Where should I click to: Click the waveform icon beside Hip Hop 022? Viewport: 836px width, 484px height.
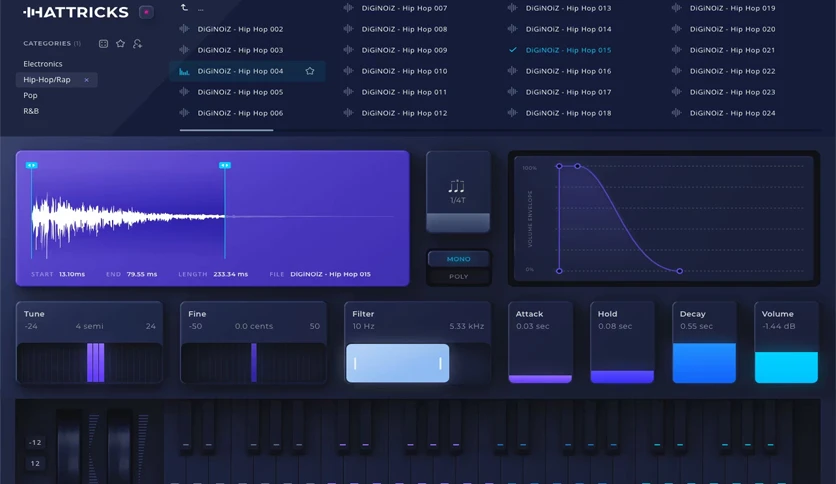coord(677,71)
